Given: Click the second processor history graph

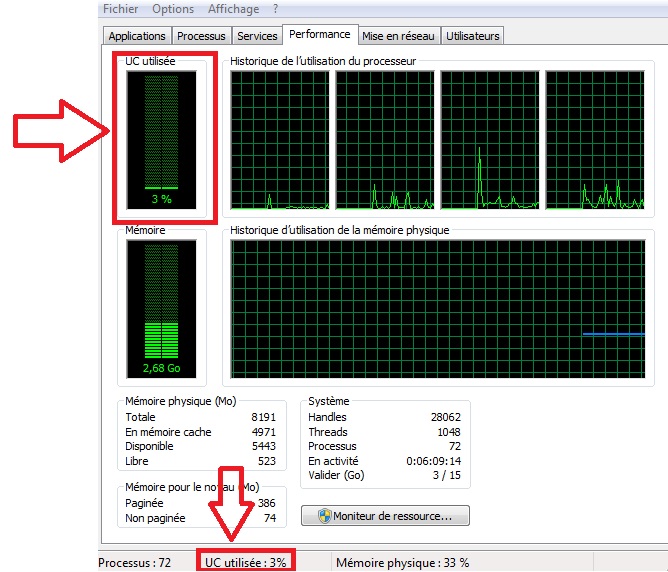Looking at the screenshot, I should (x=385, y=140).
